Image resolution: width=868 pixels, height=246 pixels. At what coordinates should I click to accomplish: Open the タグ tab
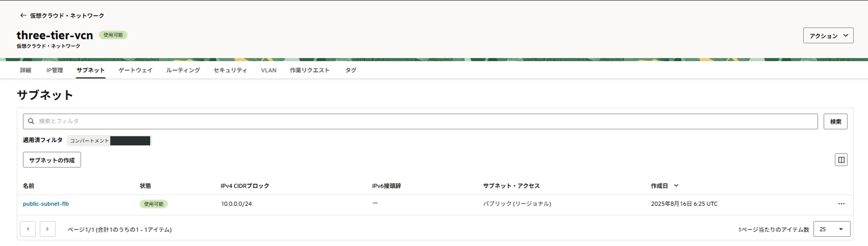(x=351, y=70)
